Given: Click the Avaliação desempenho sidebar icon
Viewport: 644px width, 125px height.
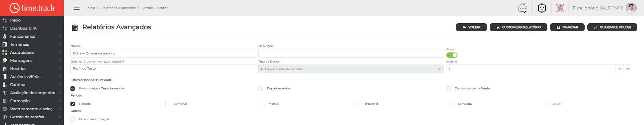Looking at the screenshot, I should [x=5, y=93].
